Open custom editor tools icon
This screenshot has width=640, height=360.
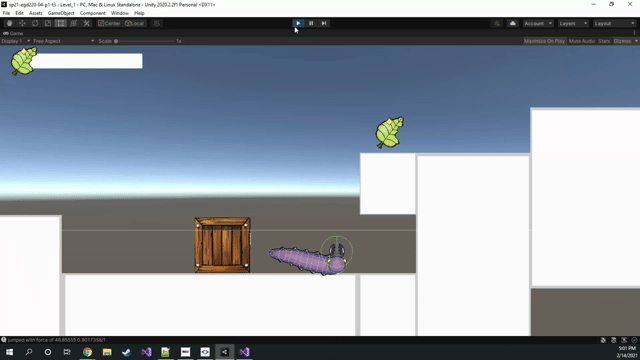87,23
